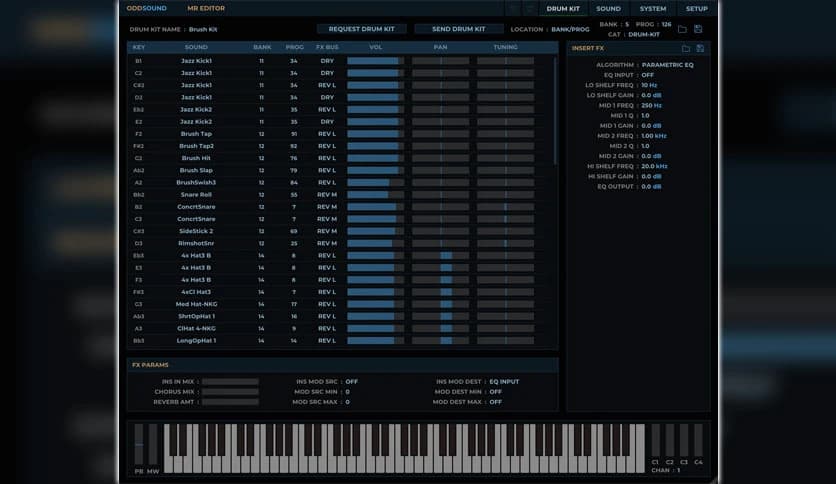Change the Mod Dest Max value Off
Screen dimensions: 836x484
(495, 402)
